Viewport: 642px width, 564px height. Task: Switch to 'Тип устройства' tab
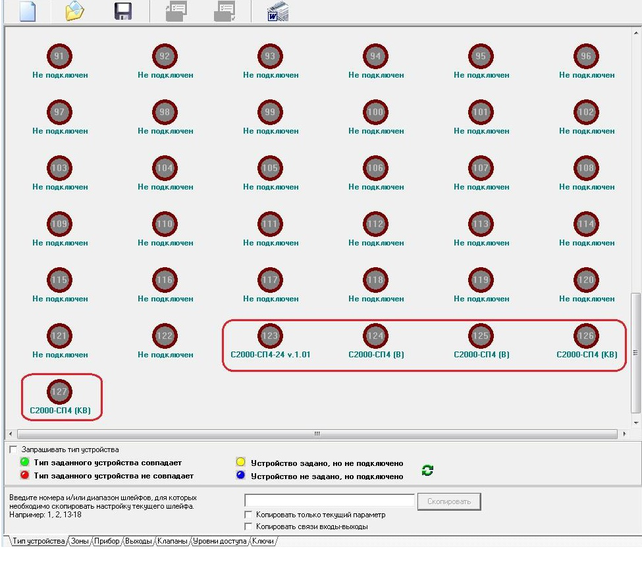pyautogui.click(x=38, y=541)
